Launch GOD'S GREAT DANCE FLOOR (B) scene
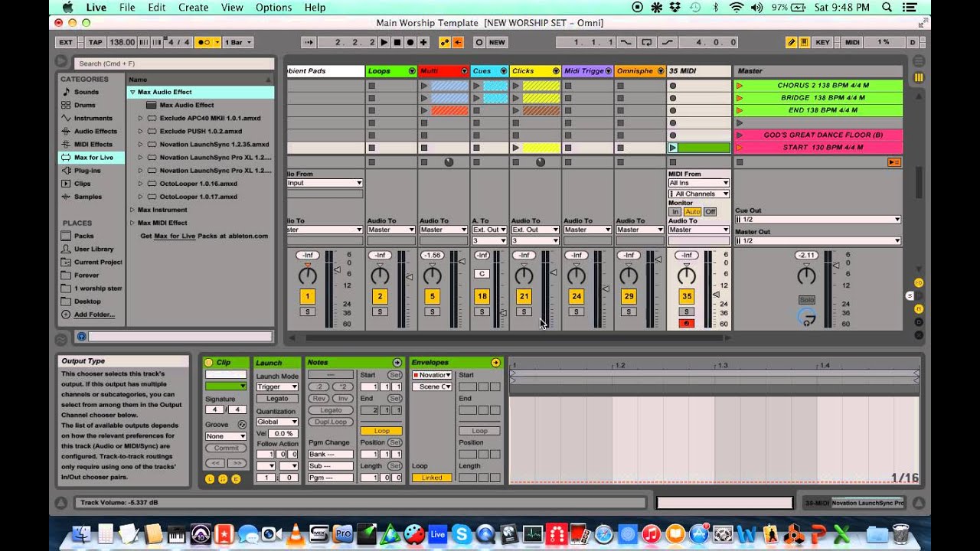980x551 pixels. tap(740, 135)
